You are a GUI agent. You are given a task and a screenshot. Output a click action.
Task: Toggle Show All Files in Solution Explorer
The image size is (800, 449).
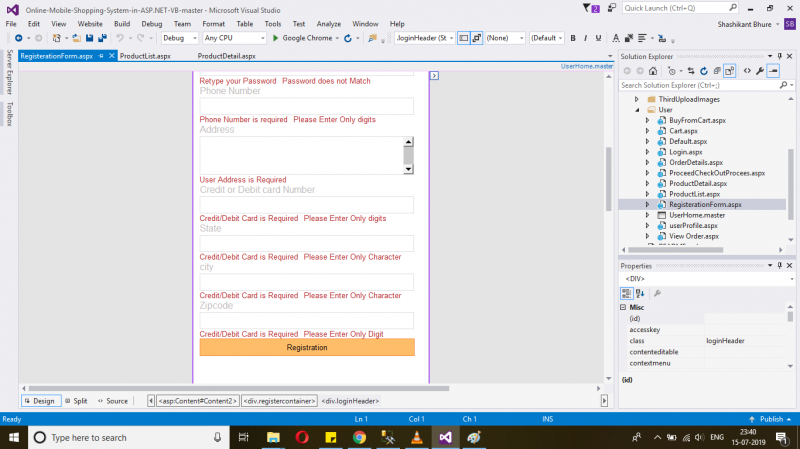730,71
